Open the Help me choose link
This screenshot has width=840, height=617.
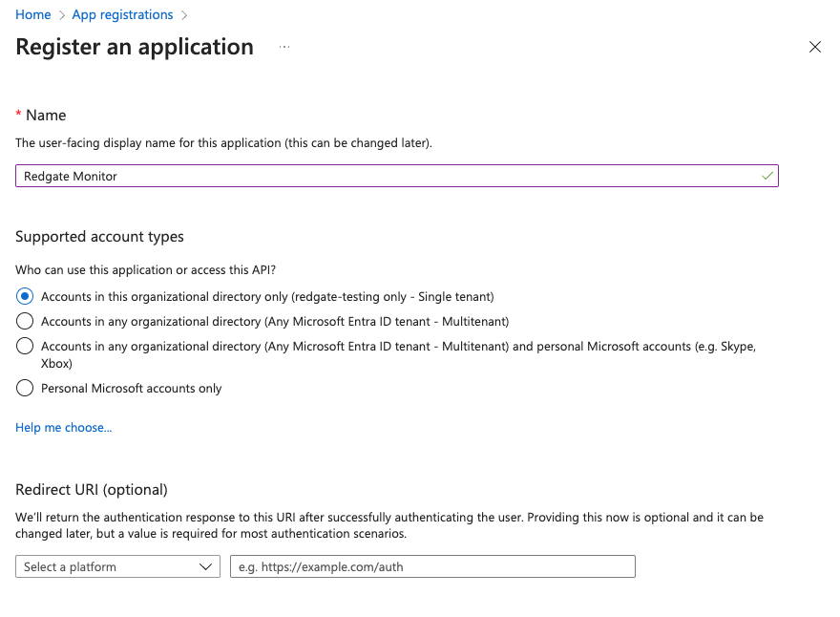tap(63, 428)
